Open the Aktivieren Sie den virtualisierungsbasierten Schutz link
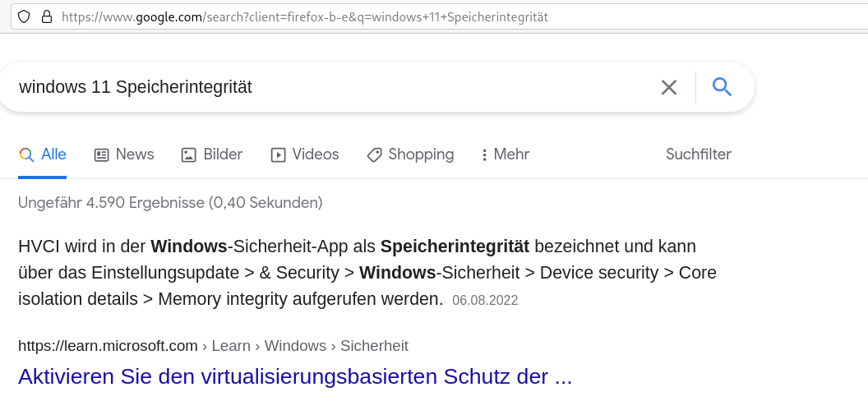The width and height of the screenshot is (868, 401). click(295, 376)
